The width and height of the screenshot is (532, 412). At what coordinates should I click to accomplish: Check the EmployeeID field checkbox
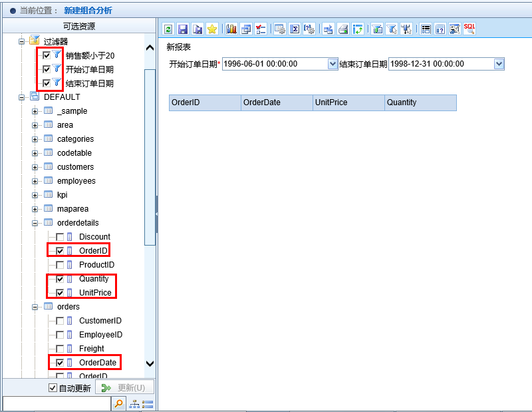(x=60, y=335)
